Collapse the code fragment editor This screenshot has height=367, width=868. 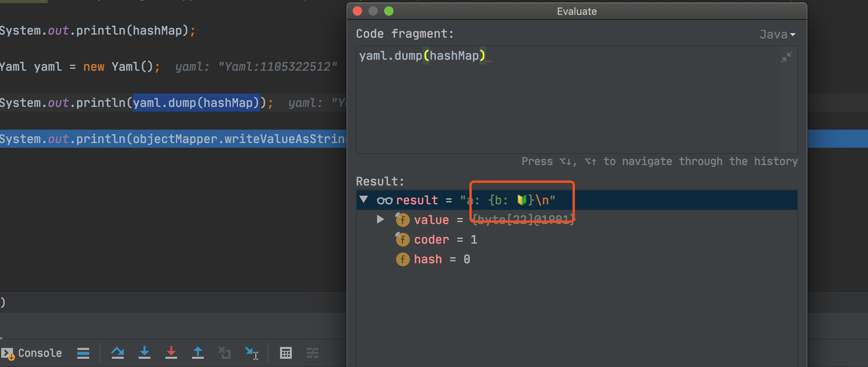click(786, 57)
